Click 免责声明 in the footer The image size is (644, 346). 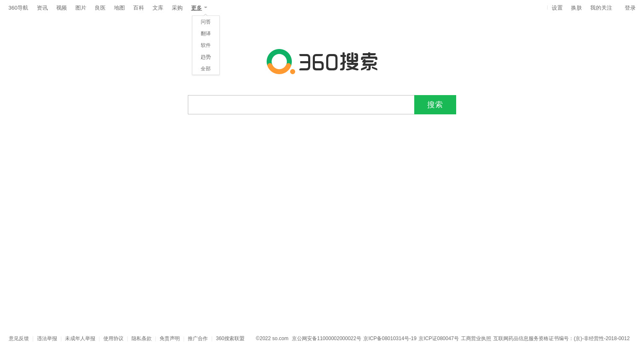click(169, 338)
